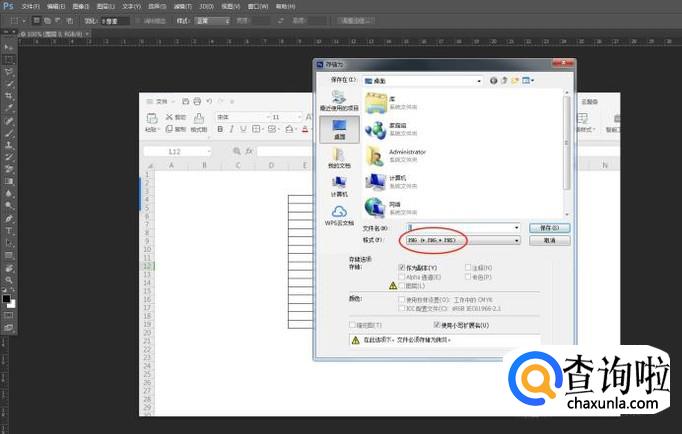Toggle the ICC 配置文件 checkbox
The height and width of the screenshot is (434, 682).
[x=402, y=308]
